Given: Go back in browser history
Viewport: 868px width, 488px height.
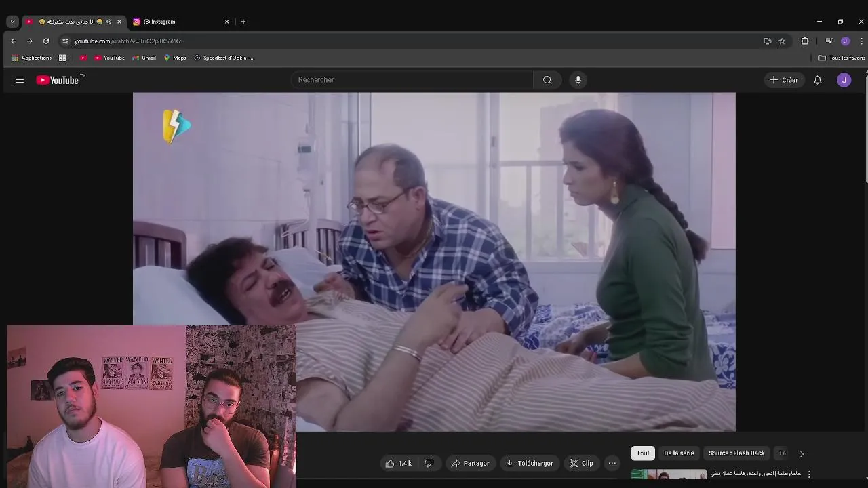Looking at the screenshot, I should tap(14, 41).
